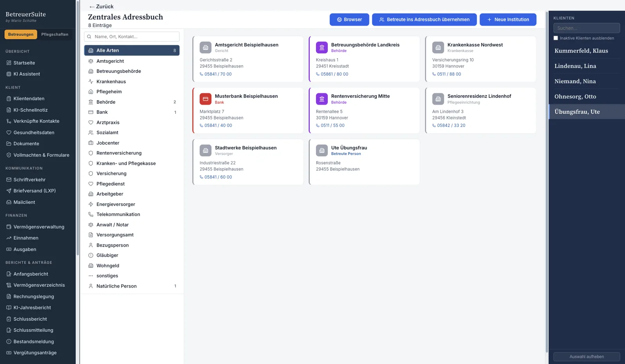Click the KI Assistent icon
The height and width of the screenshot is (364, 625).
pyautogui.click(x=9, y=74)
